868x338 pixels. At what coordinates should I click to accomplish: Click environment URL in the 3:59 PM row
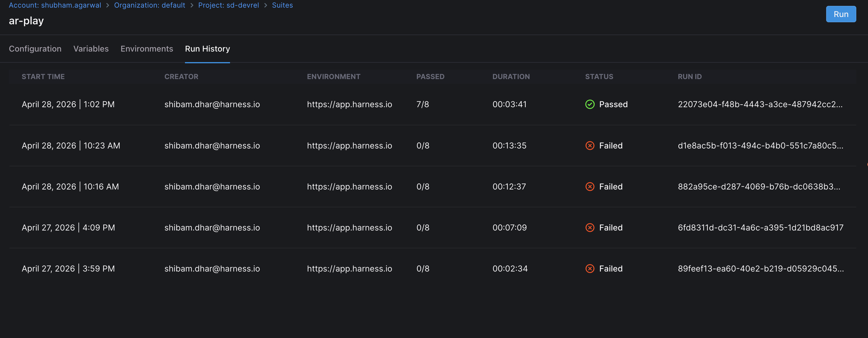tap(349, 269)
